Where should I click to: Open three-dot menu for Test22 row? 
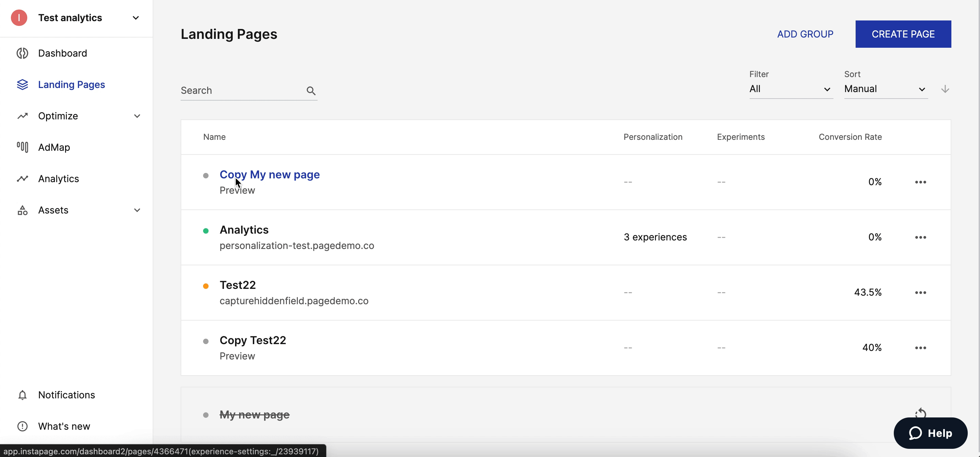pyautogui.click(x=920, y=293)
